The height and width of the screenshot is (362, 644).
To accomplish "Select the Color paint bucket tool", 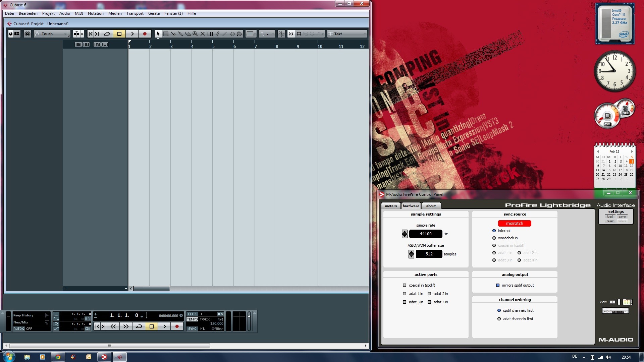I will pyautogui.click(x=239, y=34).
